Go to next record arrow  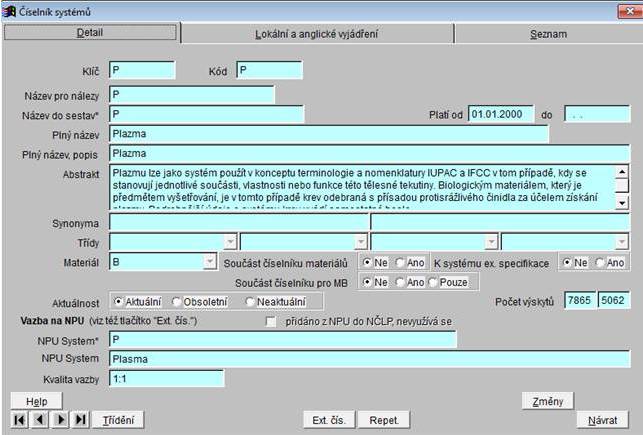tap(59, 420)
